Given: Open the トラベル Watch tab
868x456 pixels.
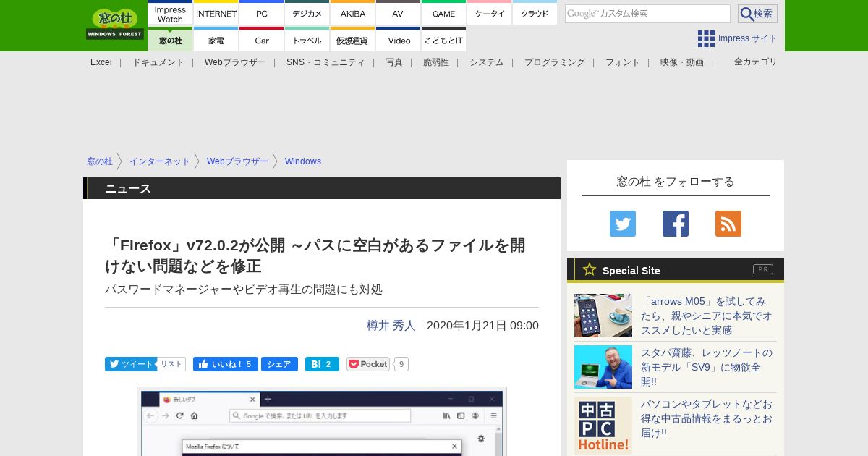Looking at the screenshot, I should 307,40.
